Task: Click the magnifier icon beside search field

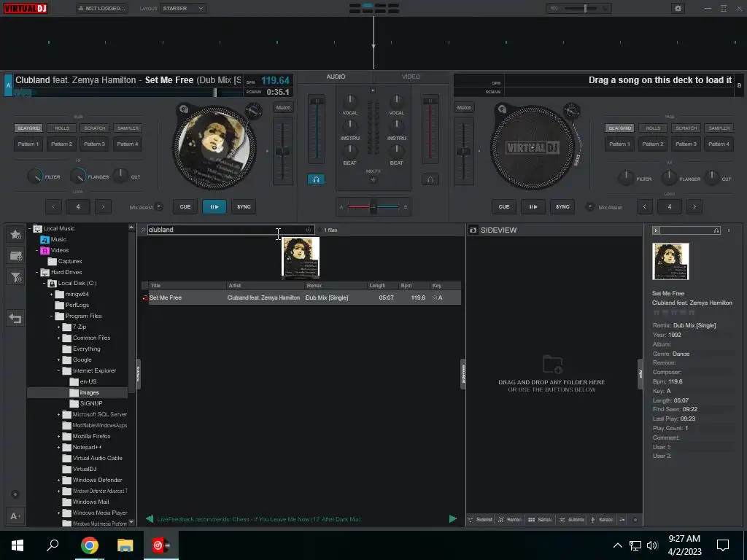Action: (142, 230)
